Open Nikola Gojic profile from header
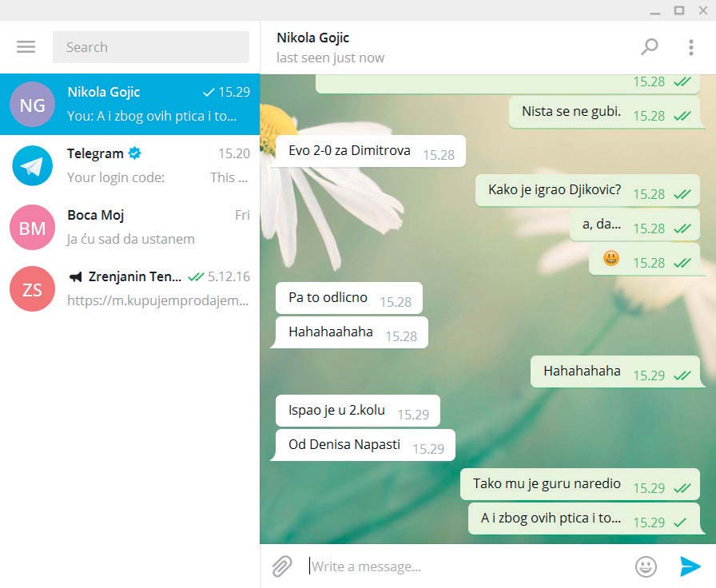The height and width of the screenshot is (588, 716). pos(312,38)
